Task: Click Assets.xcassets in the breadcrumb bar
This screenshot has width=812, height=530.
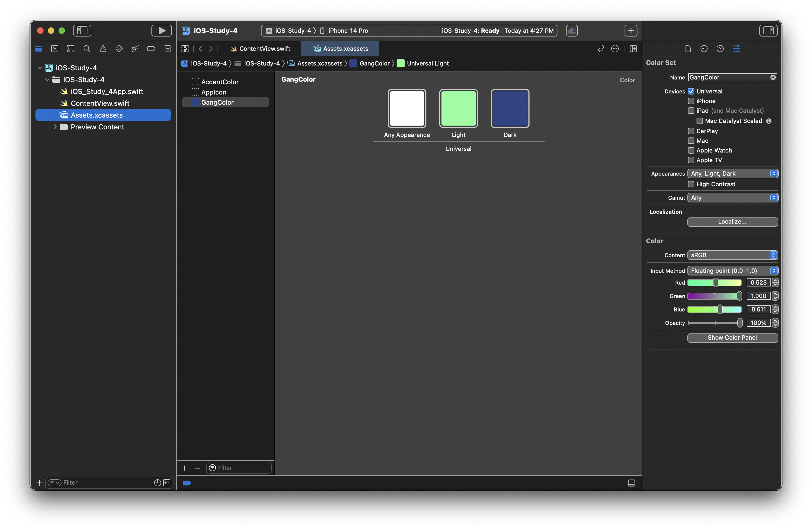Action: (315, 63)
